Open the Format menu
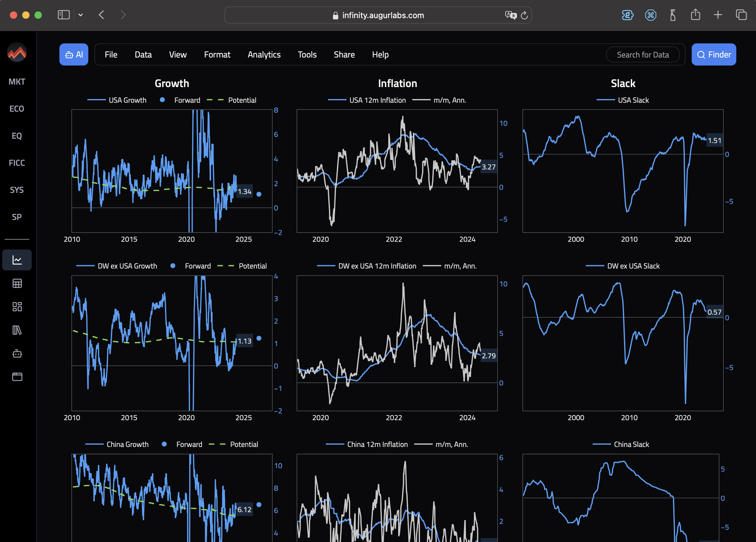 tap(217, 54)
